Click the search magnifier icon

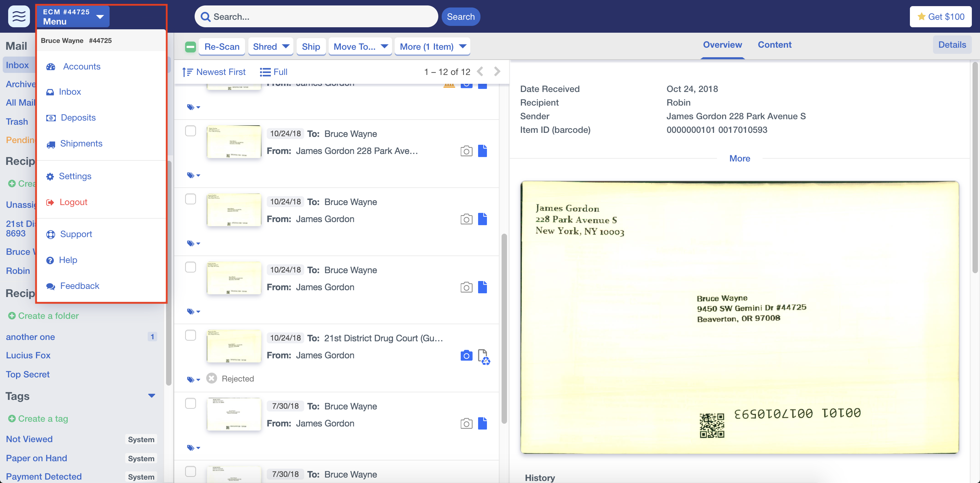click(206, 17)
